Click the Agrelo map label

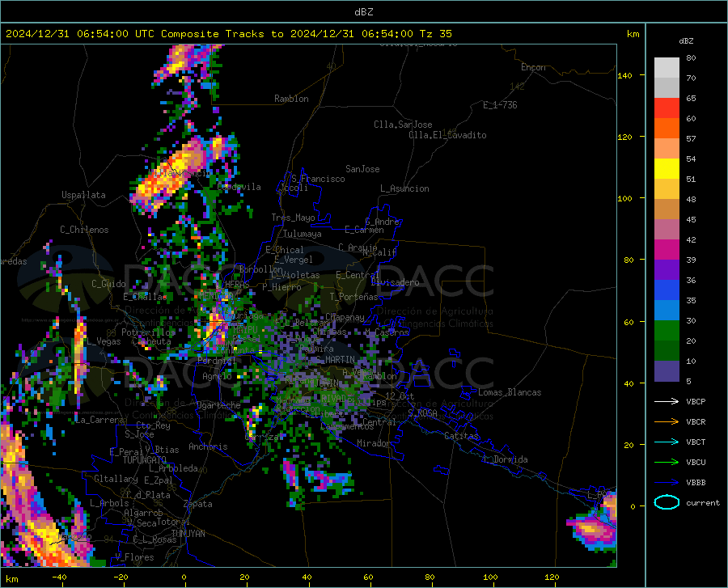217,376
